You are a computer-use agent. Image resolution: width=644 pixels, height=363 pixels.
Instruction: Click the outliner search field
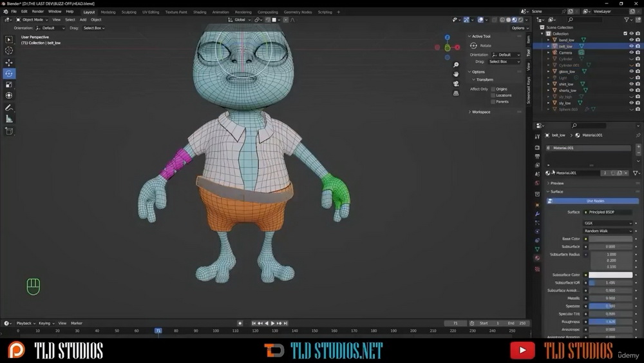pos(585,19)
